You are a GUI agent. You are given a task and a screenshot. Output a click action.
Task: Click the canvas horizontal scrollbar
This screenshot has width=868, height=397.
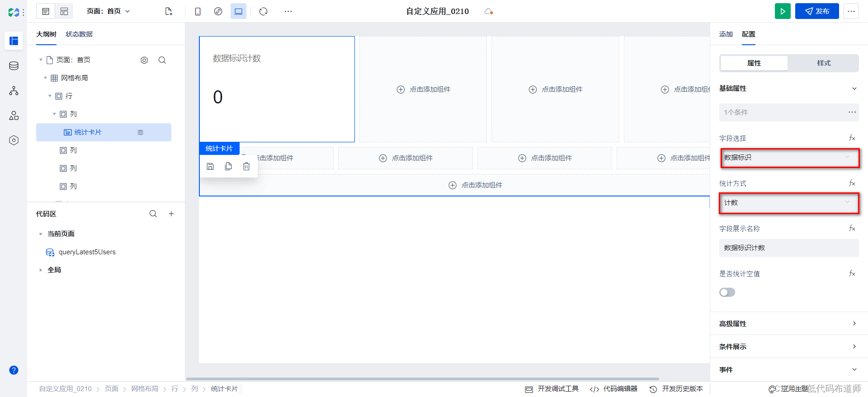point(422,379)
